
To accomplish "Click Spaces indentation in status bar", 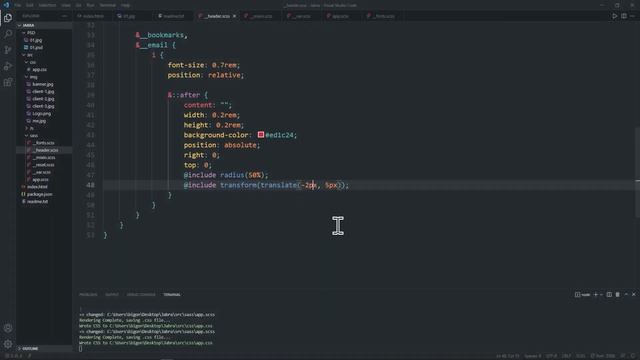I will click(x=533, y=356).
